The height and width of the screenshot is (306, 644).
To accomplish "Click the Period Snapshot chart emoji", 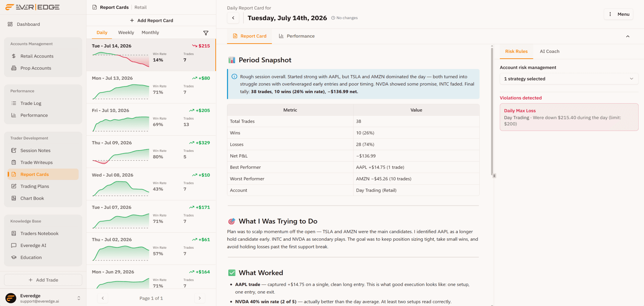I will 232,60.
